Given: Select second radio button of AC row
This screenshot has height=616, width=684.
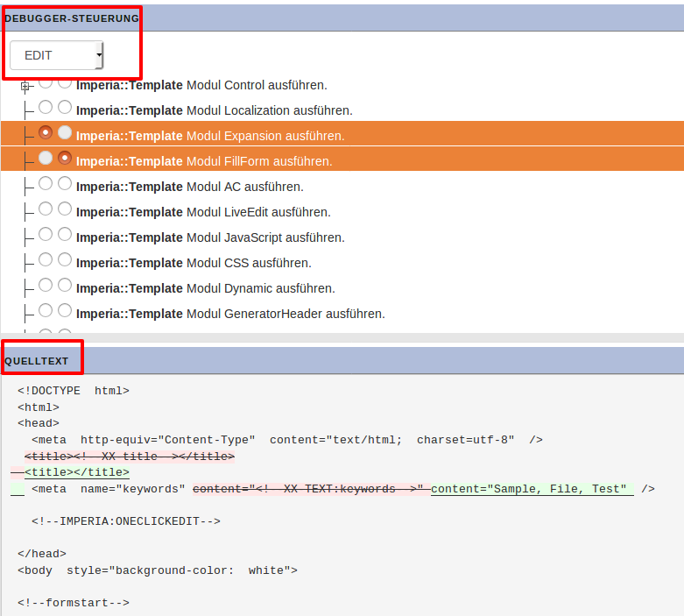Looking at the screenshot, I should tap(65, 183).
